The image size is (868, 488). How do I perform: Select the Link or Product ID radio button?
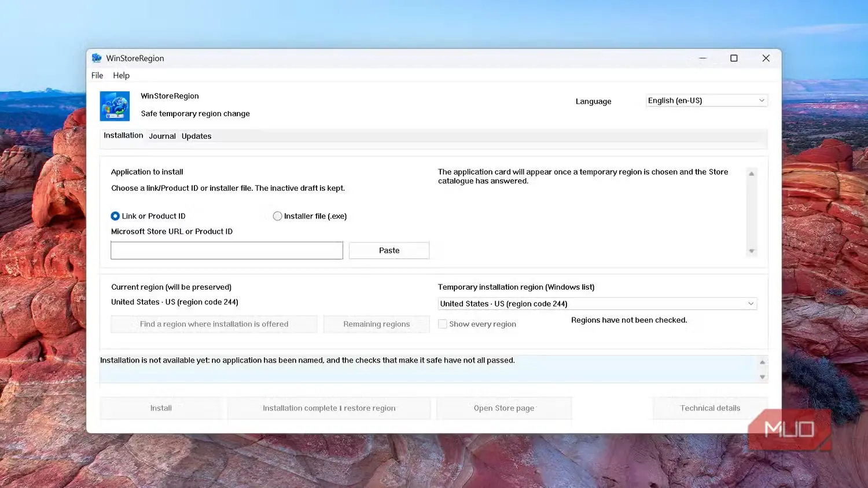click(115, 216)
